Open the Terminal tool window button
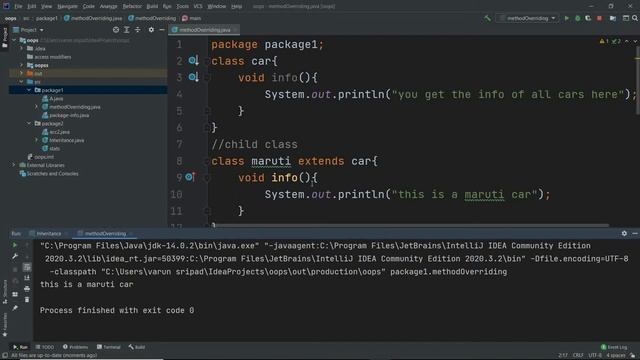The width and height of the screenshot is (640, 360). point(109,347)
